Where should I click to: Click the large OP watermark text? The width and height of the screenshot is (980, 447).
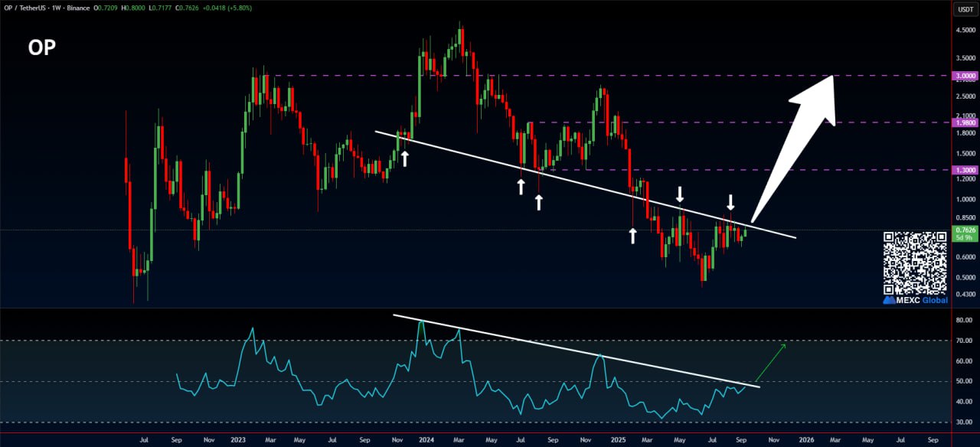coord(42,47)
